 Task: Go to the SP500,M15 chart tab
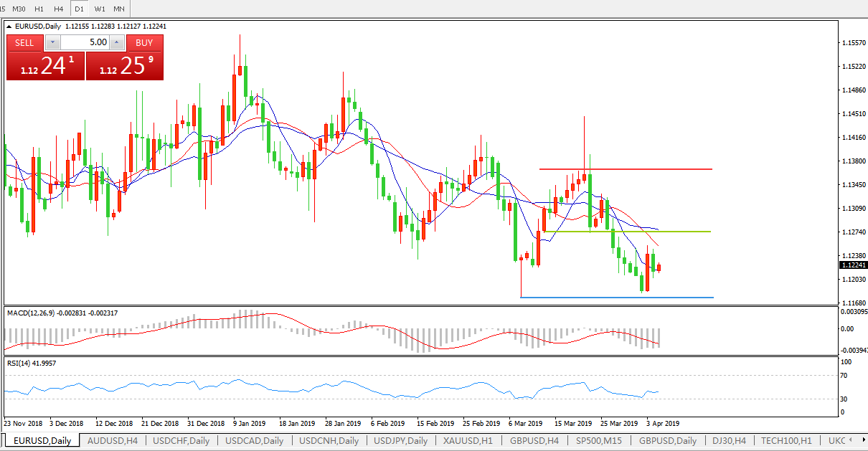pyautogui.click(x=599, y=441)
